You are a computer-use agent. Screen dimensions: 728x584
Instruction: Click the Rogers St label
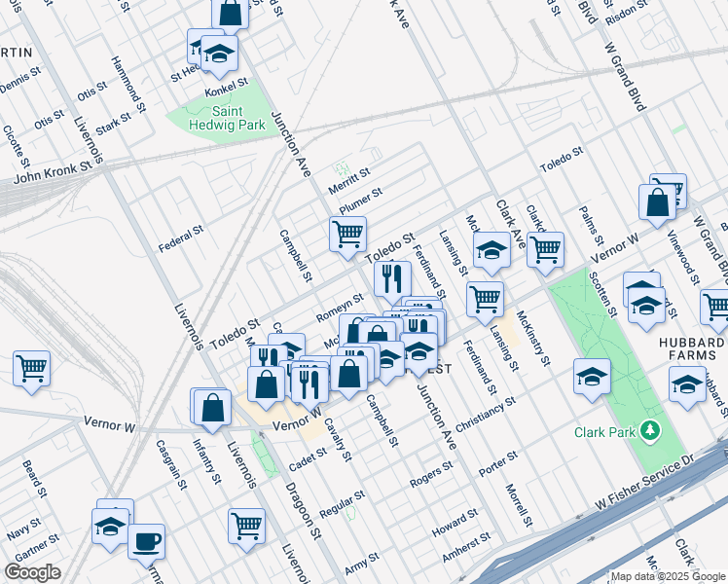pos(431,474)
